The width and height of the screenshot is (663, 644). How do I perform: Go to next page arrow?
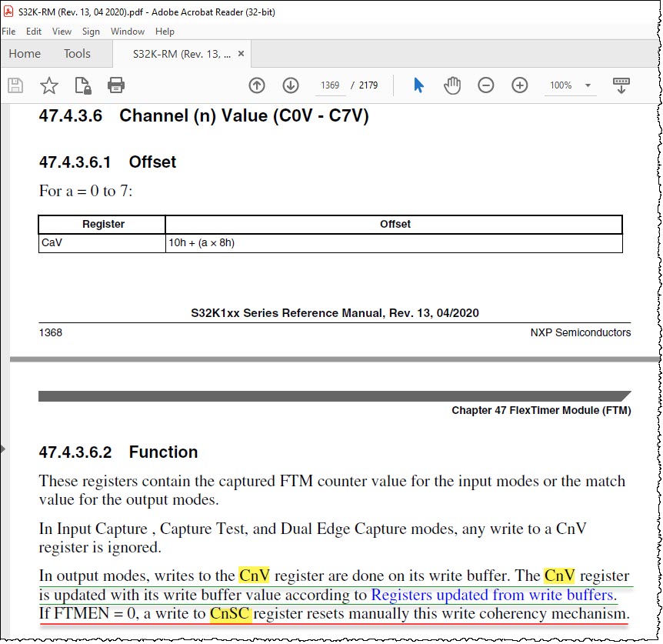(x=291, y=85)
